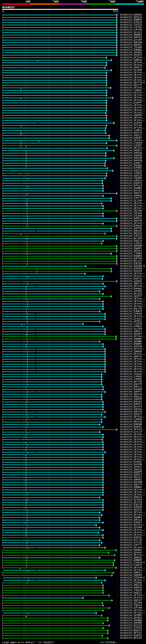Select the UniRef100_Q4D5V3 entry
The image size is (146, 644).
[131, 151]
